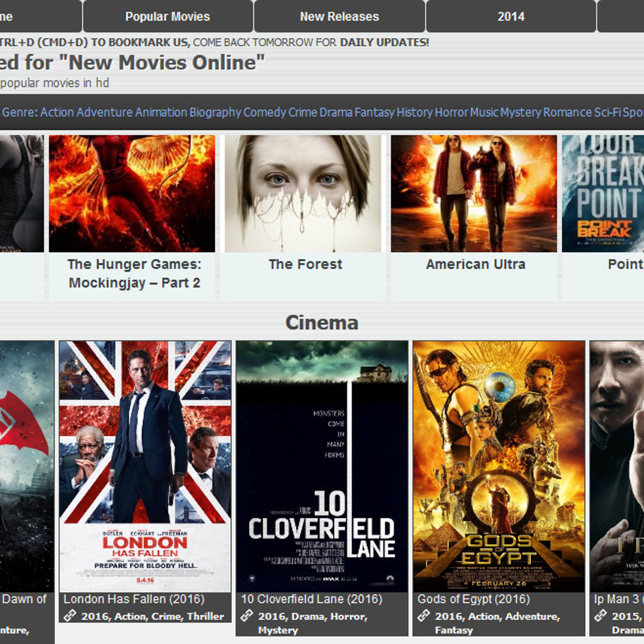Filter by Action genre
This screenshot has height=644, width=644.
57,112
